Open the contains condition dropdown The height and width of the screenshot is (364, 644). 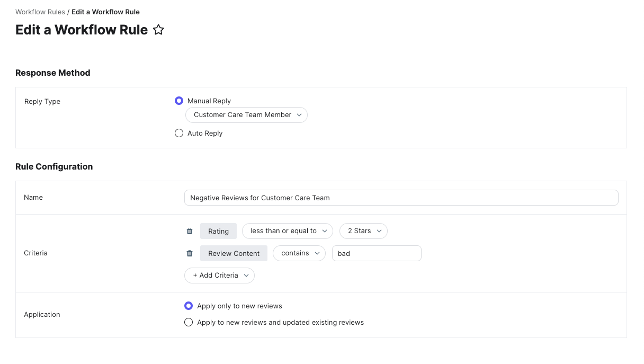pos(299,253)
